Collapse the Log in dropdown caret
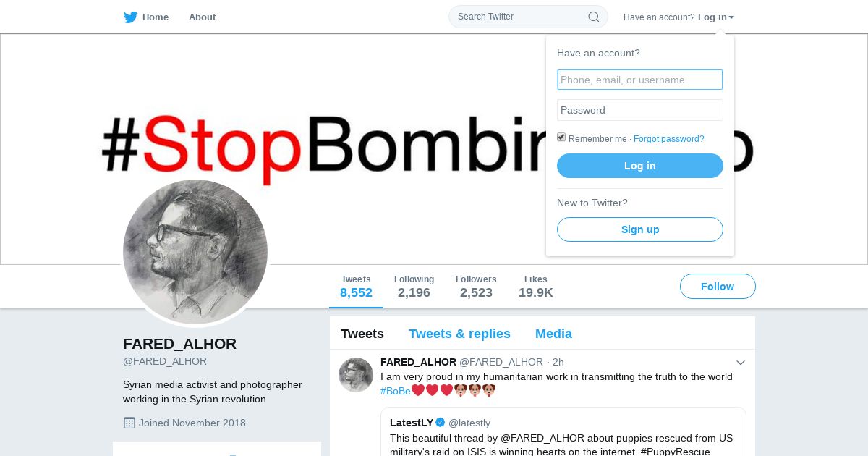This screenshot has width=868, height=456. point(731,17)
